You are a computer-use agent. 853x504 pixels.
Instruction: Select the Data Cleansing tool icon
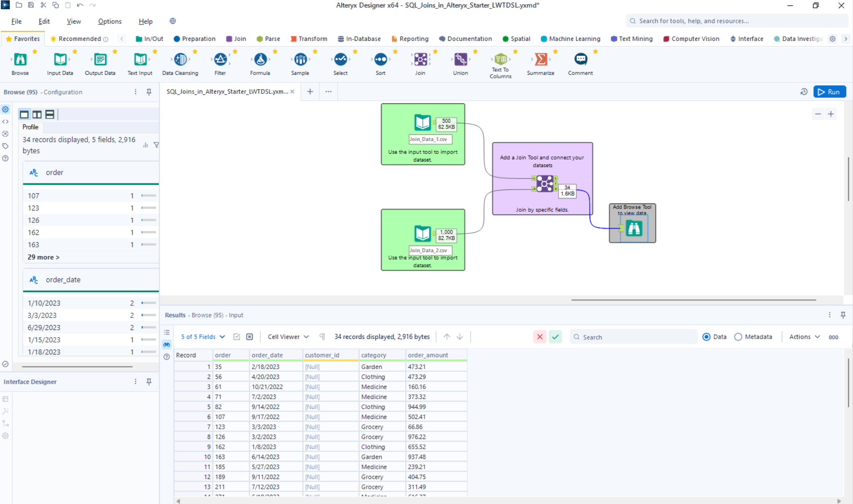pyautogui.click(x=180, y=60)
